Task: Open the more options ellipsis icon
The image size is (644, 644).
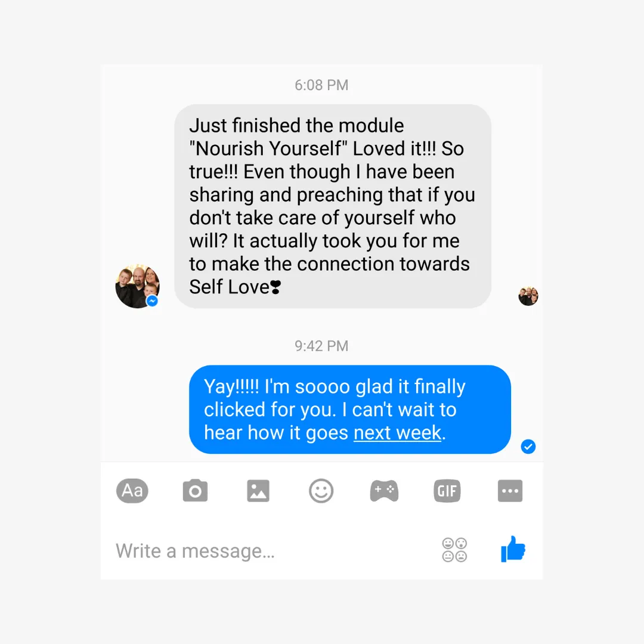Action: pos(510,491)
